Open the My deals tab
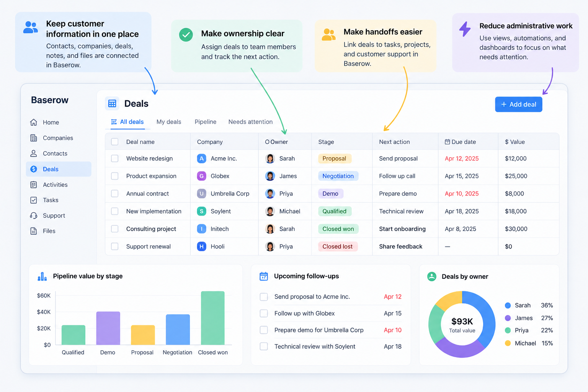The width and height of the screenshot is (588, 392). click(169, 122)
